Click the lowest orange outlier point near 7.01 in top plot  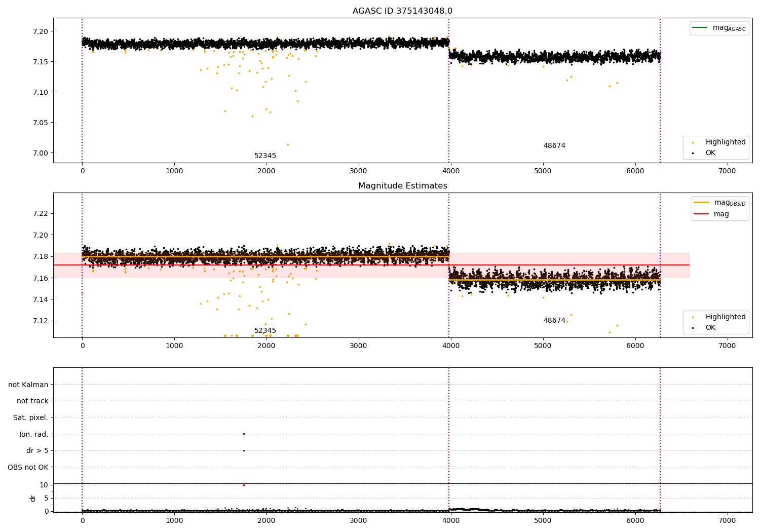click(x=288, y=144)
